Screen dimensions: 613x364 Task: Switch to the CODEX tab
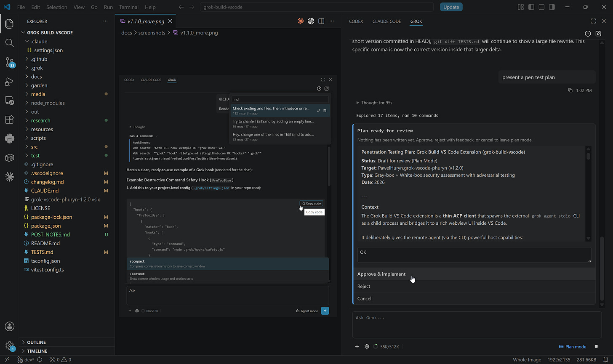356,21
